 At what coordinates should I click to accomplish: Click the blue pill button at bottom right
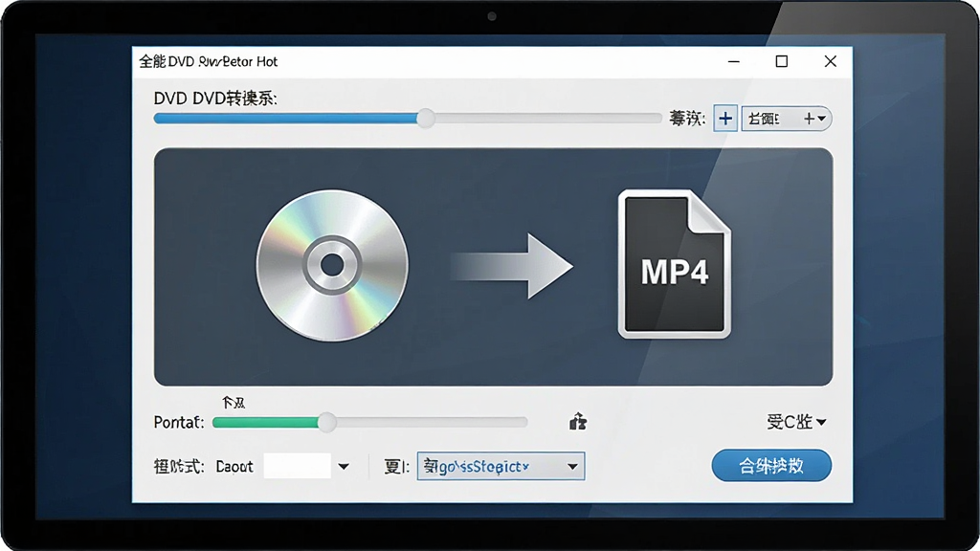point(771,466)
